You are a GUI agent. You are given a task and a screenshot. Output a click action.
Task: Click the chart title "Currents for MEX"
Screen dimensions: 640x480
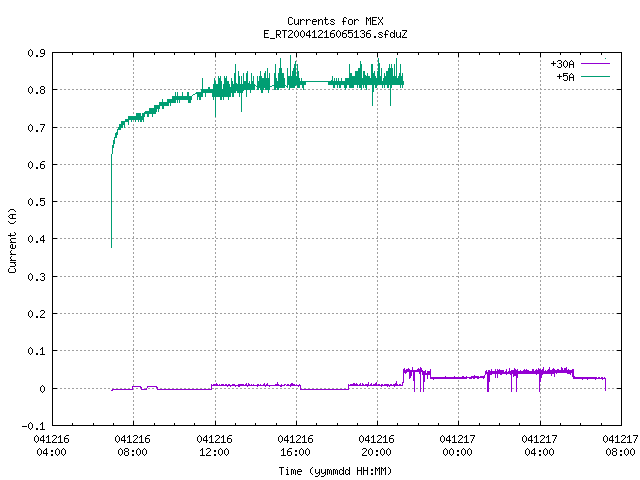335,21
